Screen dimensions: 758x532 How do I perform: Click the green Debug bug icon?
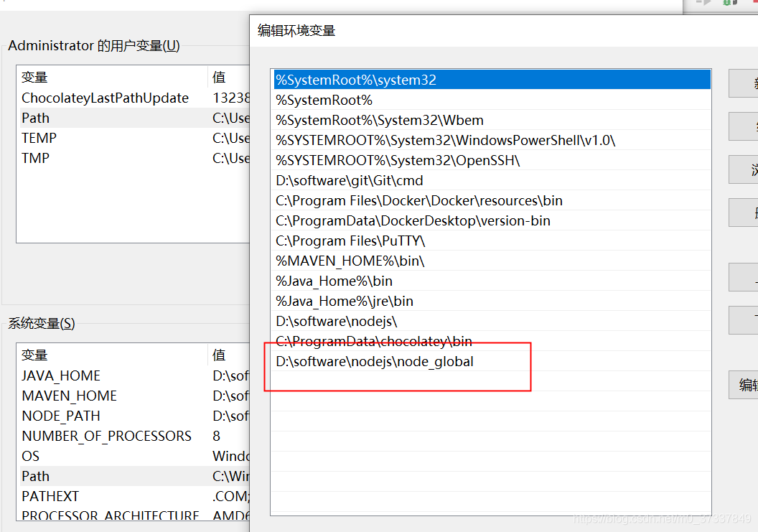coord(726,3)
